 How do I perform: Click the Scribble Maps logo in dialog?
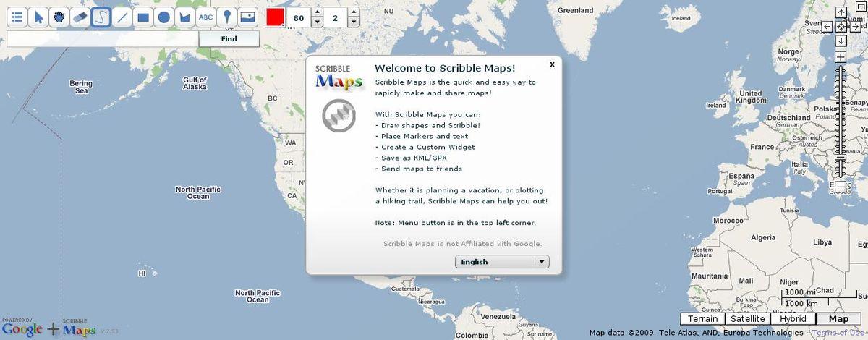click(339, 77)
